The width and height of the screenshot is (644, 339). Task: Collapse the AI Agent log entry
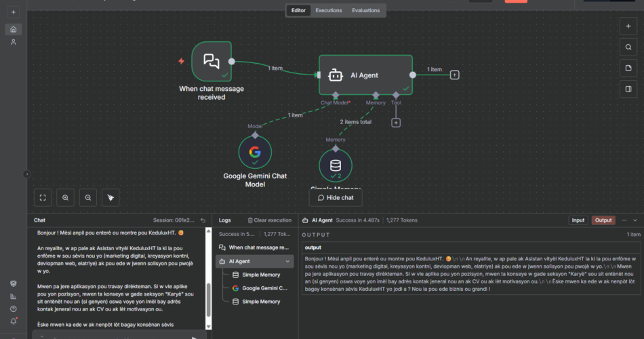(x=288, y=261)
